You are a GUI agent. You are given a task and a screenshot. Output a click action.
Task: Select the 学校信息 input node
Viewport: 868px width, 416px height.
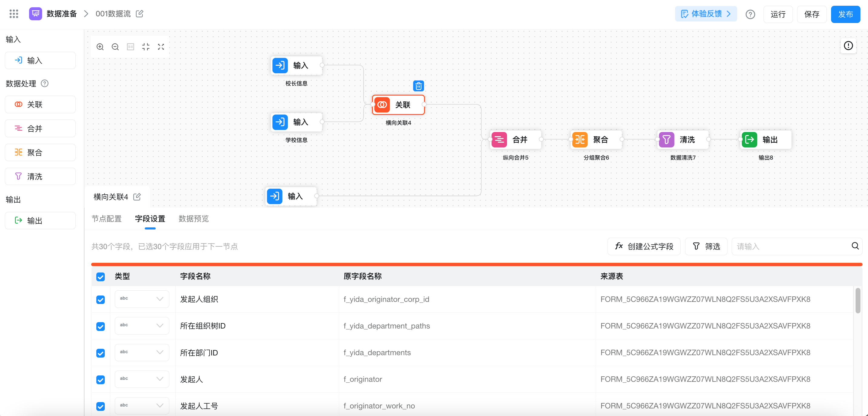(x=297, y=122)
